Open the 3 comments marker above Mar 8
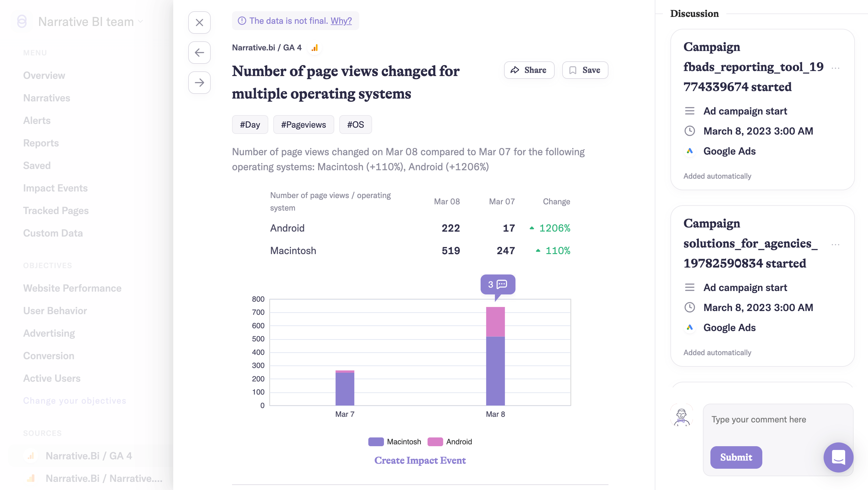868x490 pixels. 497,284
